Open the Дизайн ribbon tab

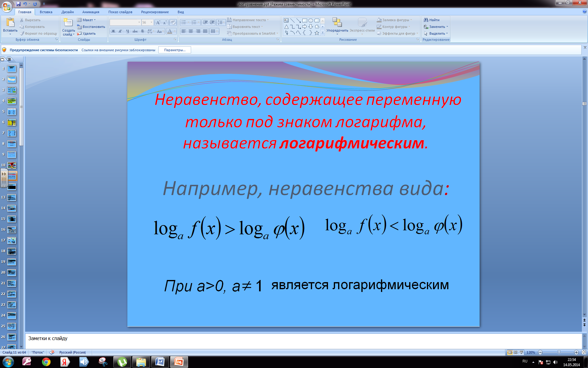pyautogui.click(x=67, y=12)
